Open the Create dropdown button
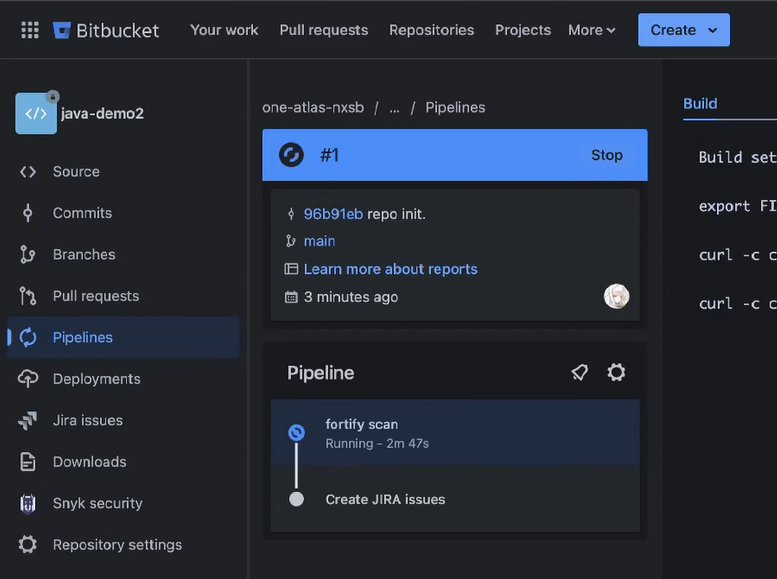This screenshot has height=579, width=777. (684, 30)
